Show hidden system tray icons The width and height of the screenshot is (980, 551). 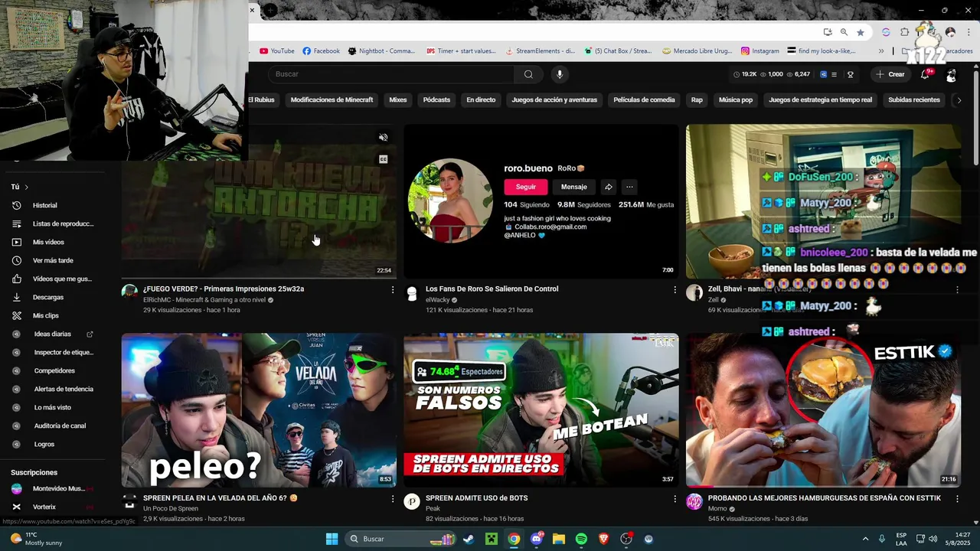tap(865, 539)
